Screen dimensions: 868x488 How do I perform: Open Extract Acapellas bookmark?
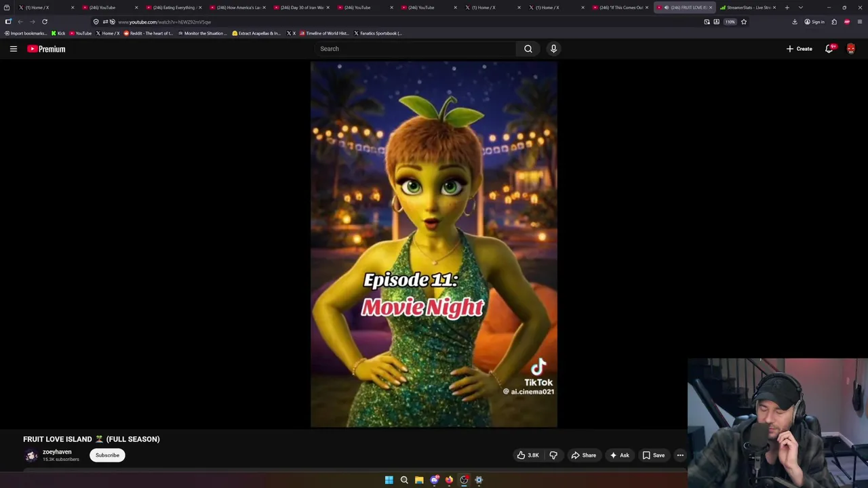click(x=256, y=33)
